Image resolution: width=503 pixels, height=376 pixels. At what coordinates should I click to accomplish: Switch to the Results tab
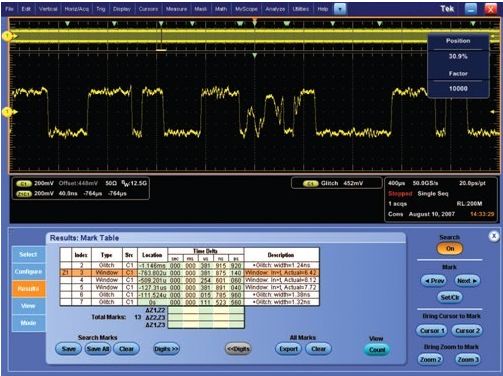[x=28, y=289]
